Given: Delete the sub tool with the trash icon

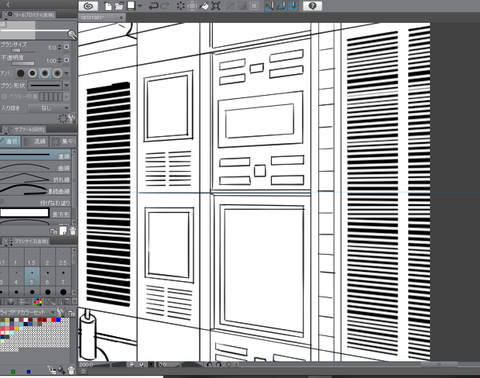Looking at the screenshot, I should [x=73, y=231].
